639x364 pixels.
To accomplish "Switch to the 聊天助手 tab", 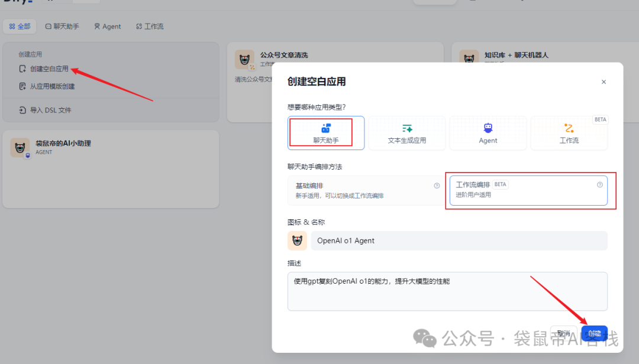I will (x=62, y=27).
